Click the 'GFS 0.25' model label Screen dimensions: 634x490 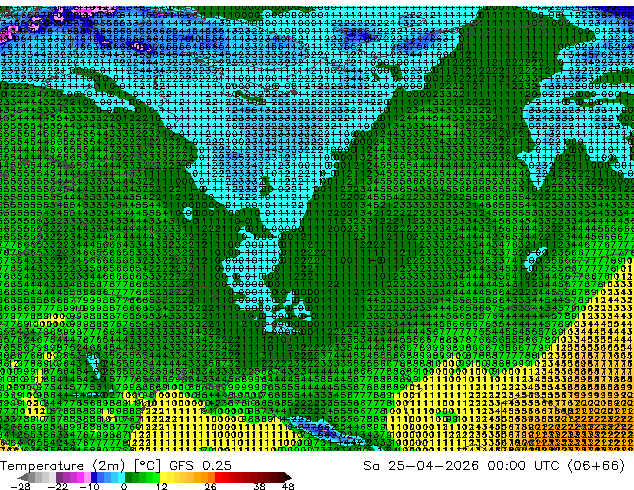coord(200,466)
